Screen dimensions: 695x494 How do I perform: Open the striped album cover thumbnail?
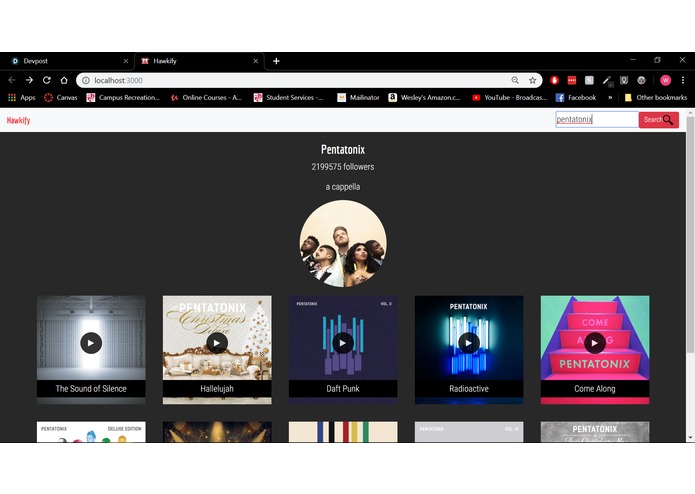click(x=343, y=432)
